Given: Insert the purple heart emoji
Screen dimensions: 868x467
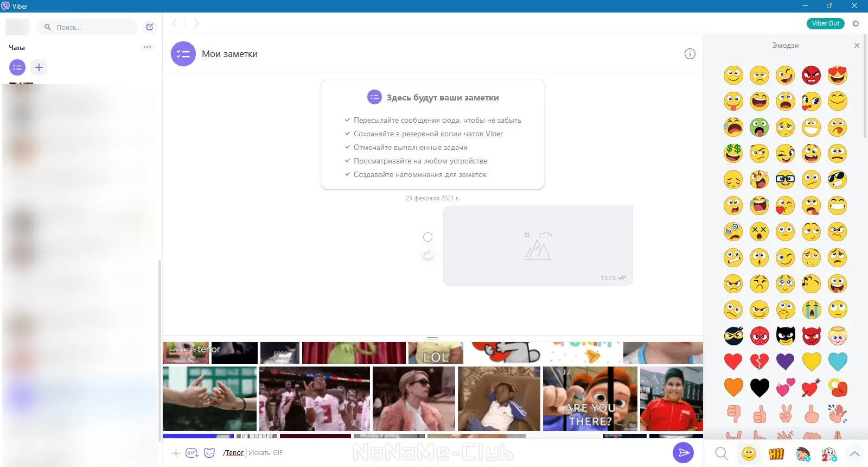Looking at the screenshot, I should click(x=786, y=361).
